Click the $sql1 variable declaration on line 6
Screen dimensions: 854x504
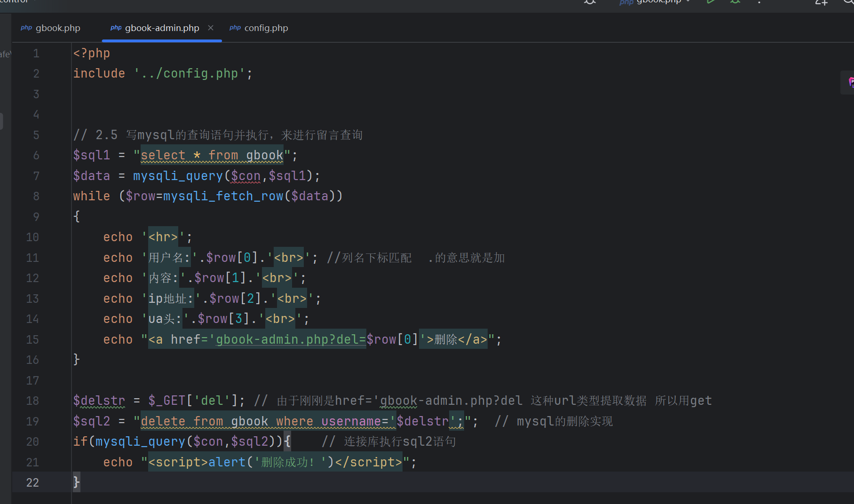point(92,156)
